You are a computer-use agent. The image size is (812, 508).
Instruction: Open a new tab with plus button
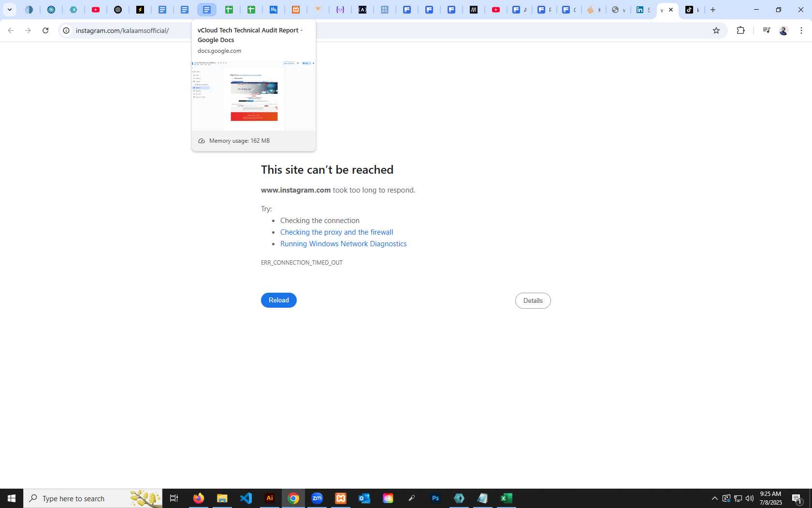click(x=713, y=10)
